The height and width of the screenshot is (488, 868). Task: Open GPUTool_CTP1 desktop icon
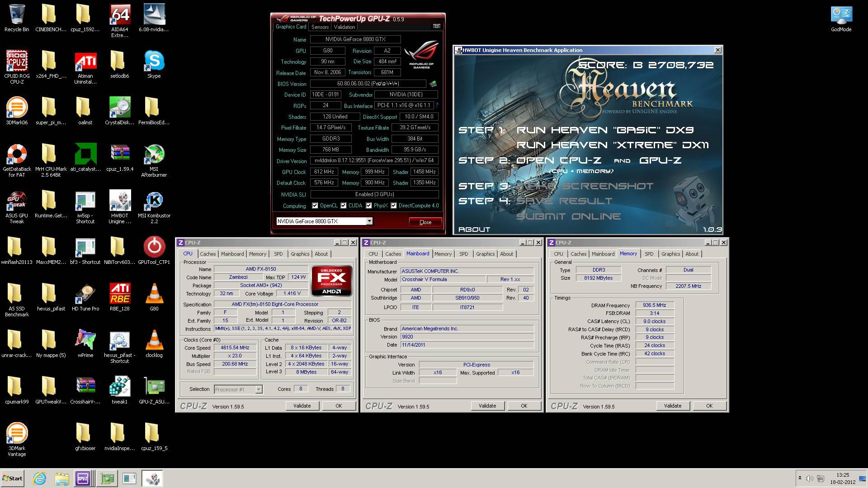(x=154, y=251)
